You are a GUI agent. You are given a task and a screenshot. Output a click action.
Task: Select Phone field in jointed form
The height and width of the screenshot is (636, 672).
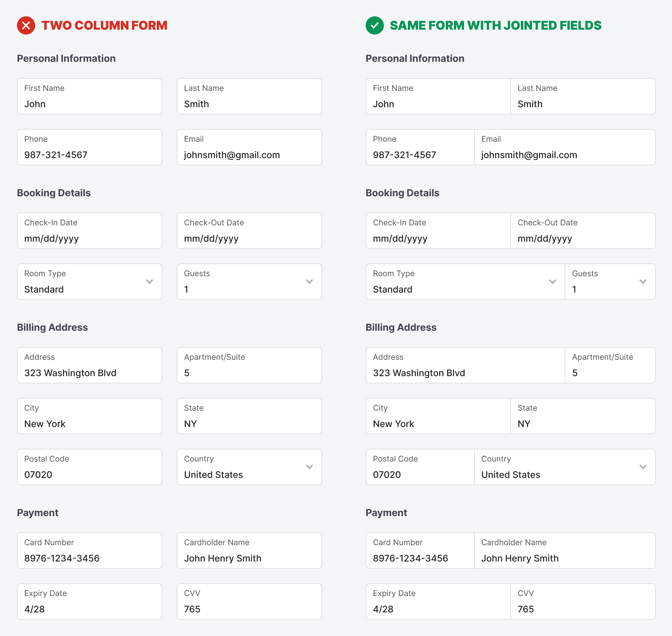[x=420, y=147]
